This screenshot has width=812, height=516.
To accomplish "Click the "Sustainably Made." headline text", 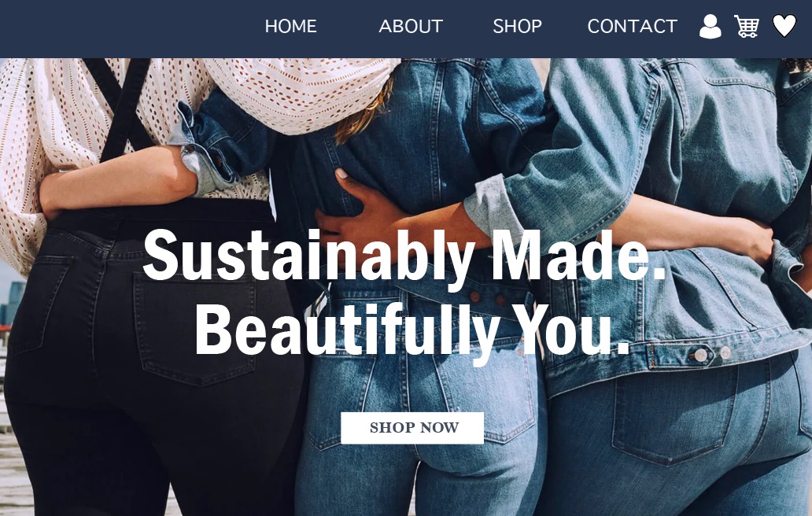I will coord(404,256).
